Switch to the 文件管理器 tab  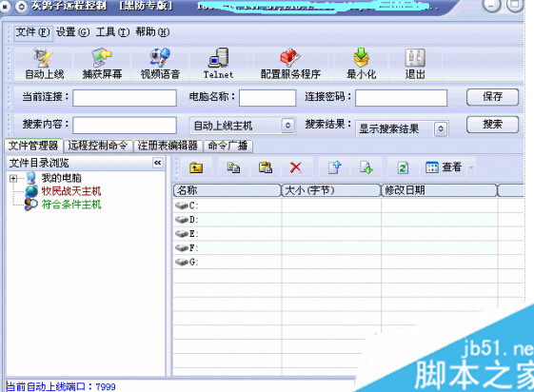(x=33, y=146)
